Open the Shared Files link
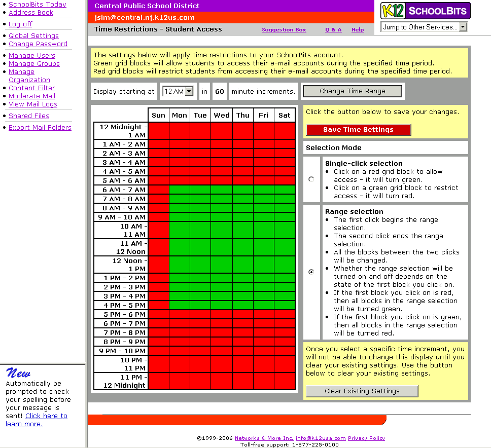The width and height of the screenshot is (491, 448). coord(29,116)
